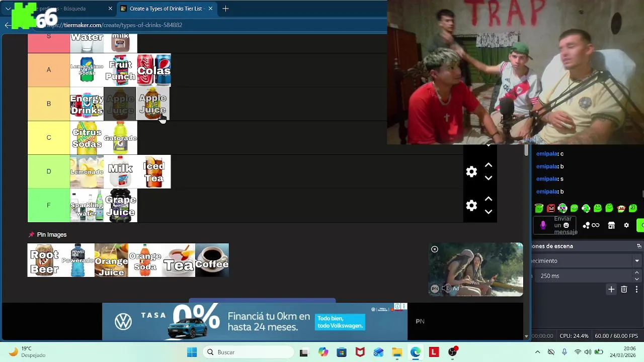This screenshot has height=362, width=644.
Task: Add a new scene transition
Action: [x=611, y=290]
